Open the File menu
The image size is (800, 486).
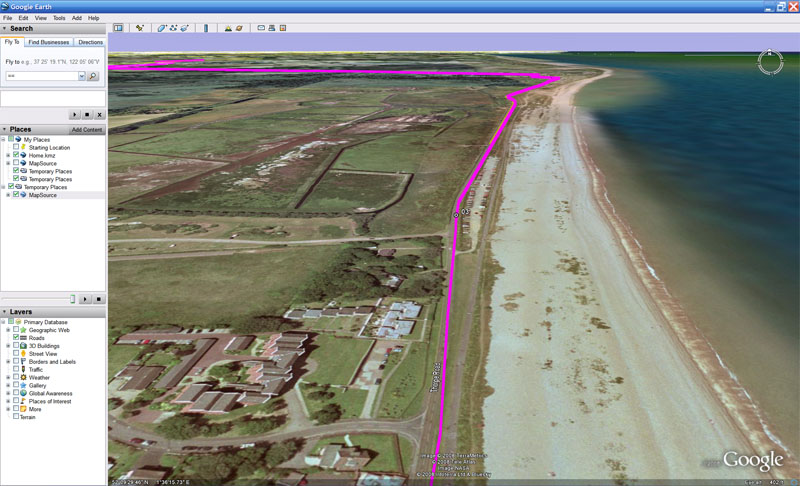pos(8,18)
